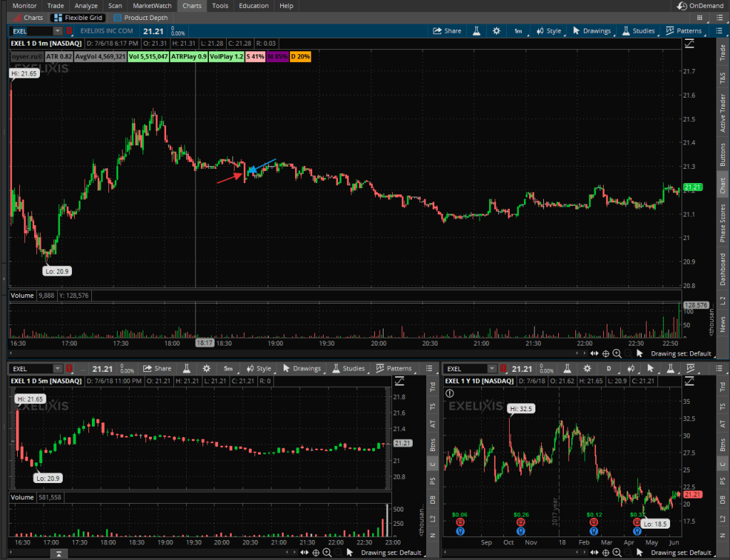The image size is (730, 560).
Task: Click the flask icon beside top chart Share
Action: pyautogui.click(x=475, y=31)
